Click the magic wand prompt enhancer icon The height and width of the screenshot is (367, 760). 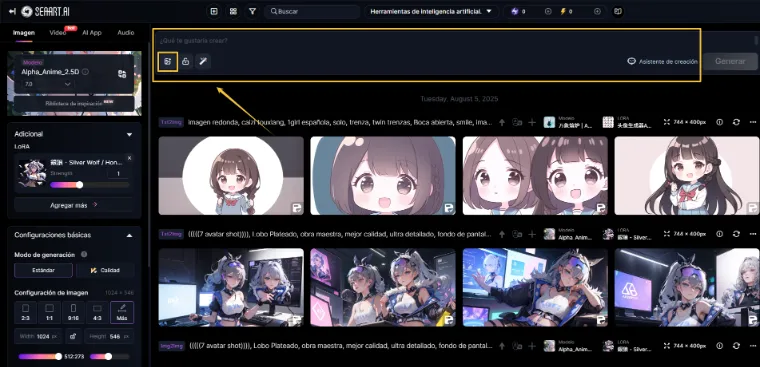(203, 62)
